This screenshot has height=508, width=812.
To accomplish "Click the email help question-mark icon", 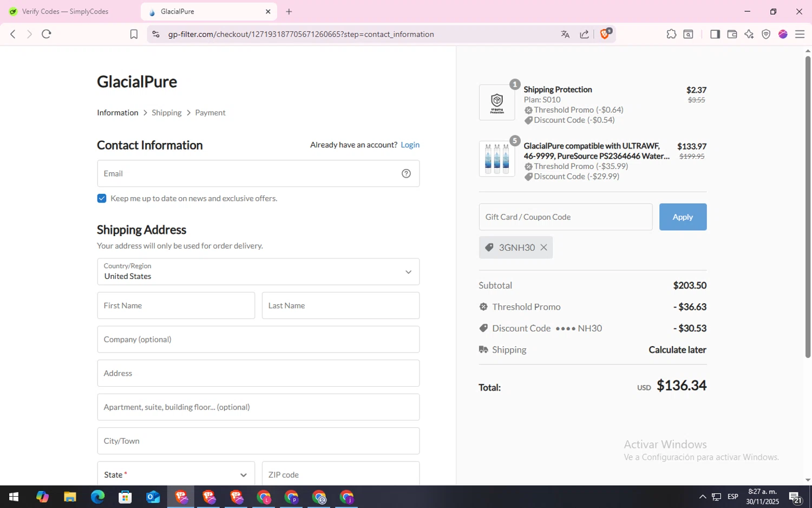I will pos(406,173).
